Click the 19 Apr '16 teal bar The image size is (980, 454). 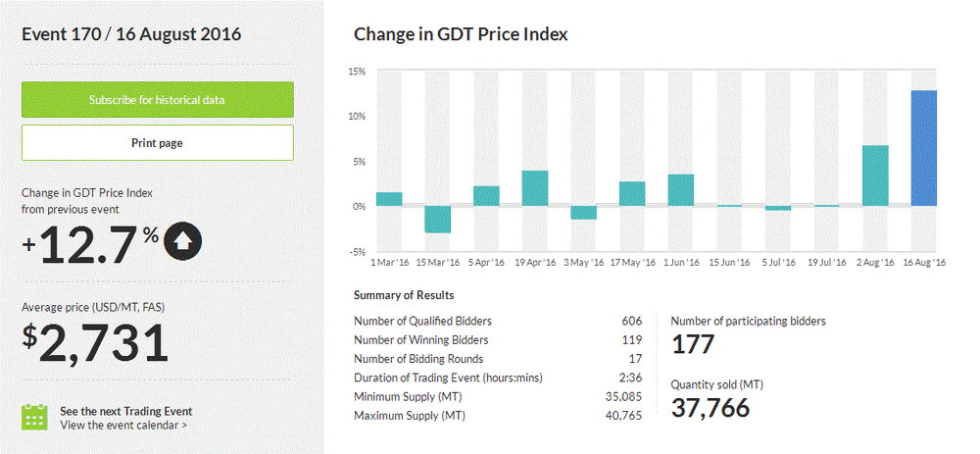(x=535, y=188)
